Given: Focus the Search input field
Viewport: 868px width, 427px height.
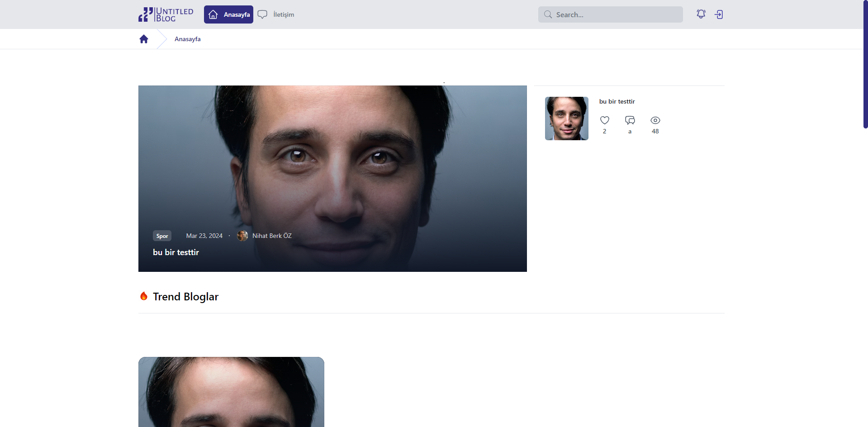Looking at the screenshot, I should tap(610, 14).
